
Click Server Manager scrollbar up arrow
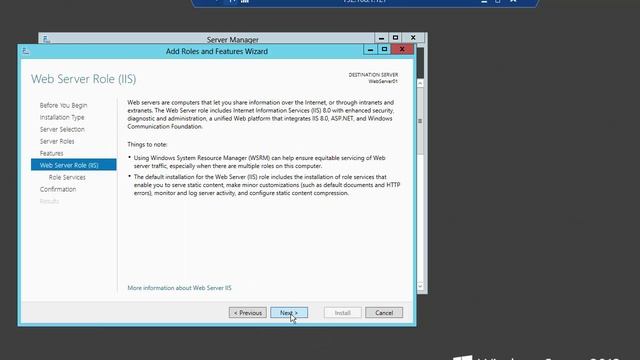[420, 83]
